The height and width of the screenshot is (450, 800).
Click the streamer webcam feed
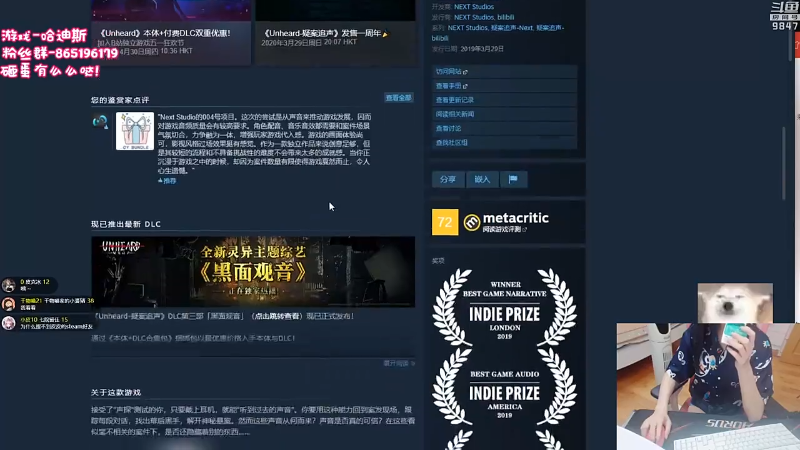pos(708,386)
